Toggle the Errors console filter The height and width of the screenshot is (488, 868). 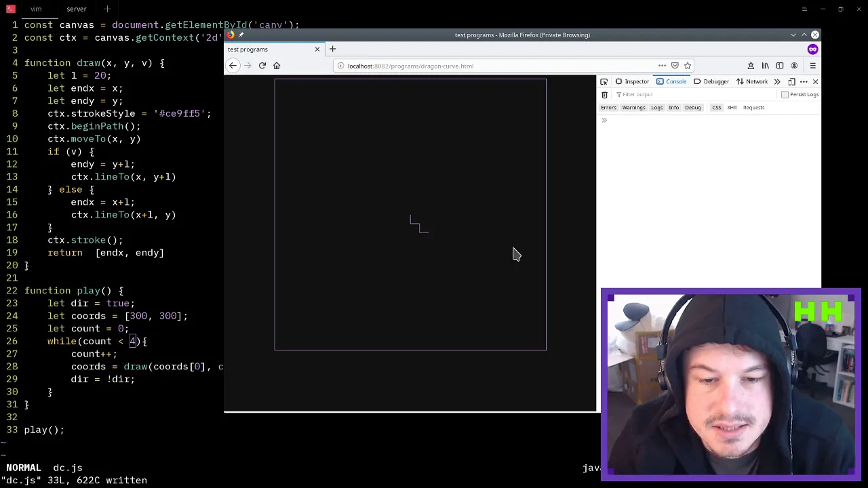point(608,107)
